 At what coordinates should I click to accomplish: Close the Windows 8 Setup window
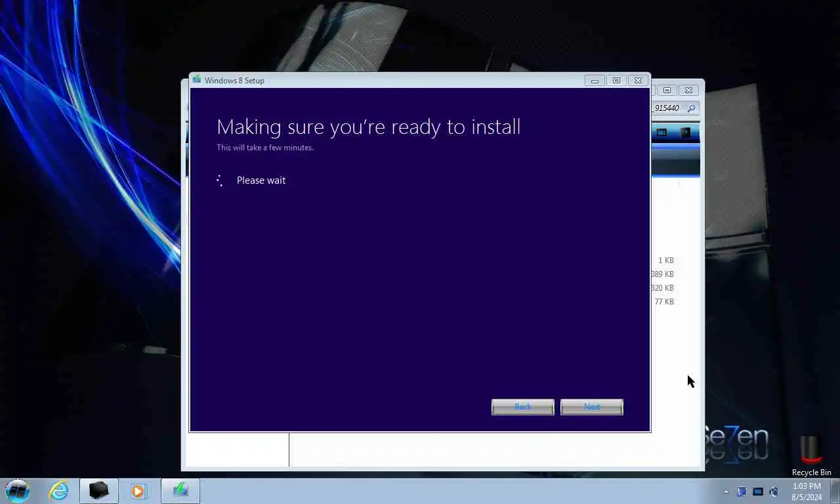(638, 81)
